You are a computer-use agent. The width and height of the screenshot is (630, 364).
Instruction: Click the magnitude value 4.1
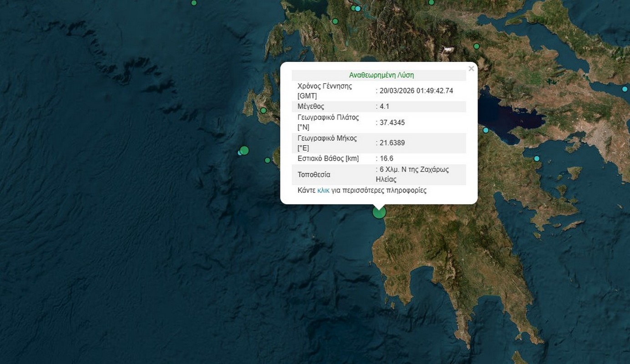384,106
